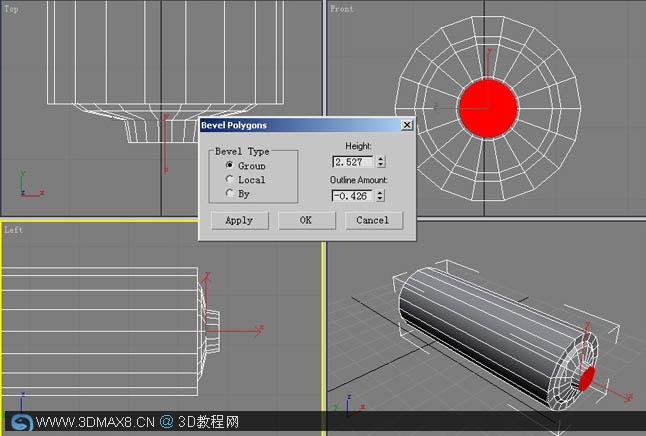Click the Left viewport label
646x436 pixels.
(x=14, y=230)
